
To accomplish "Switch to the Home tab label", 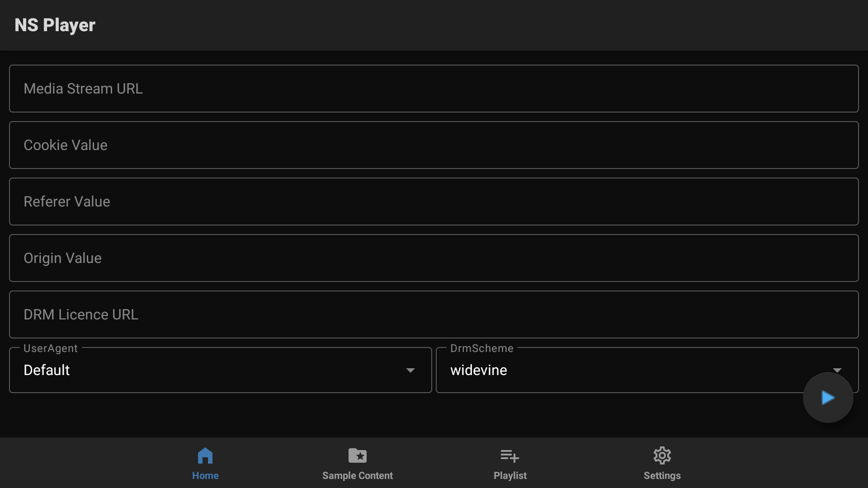I will pyautogui.click(x=205, y=475).
